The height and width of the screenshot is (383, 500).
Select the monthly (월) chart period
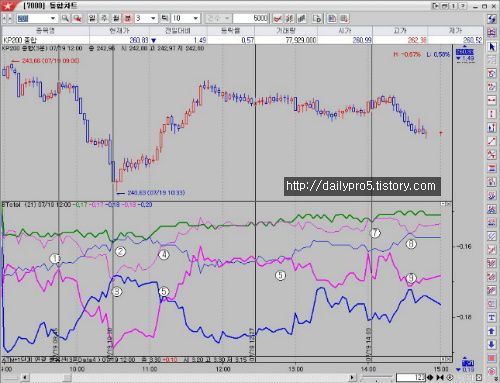[x=116, y=18]
